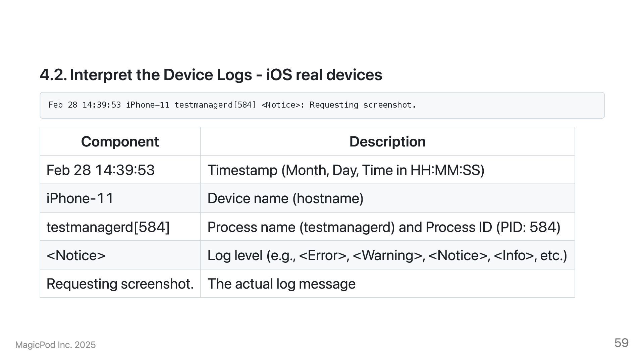The height and width of the screenshot is (362, 644).
Task: Click the page number 59
Action: pos(621,343)
